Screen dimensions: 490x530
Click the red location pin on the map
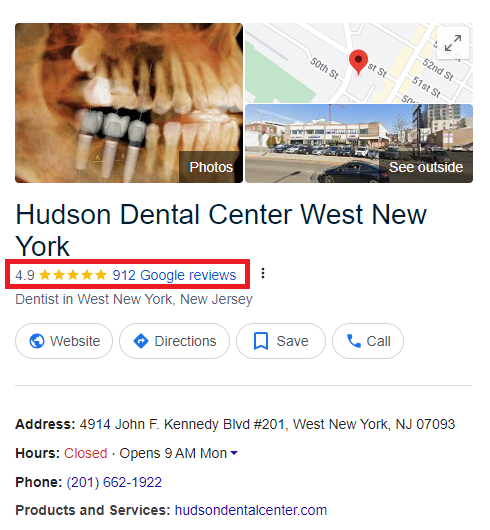[x=358, y=62]
